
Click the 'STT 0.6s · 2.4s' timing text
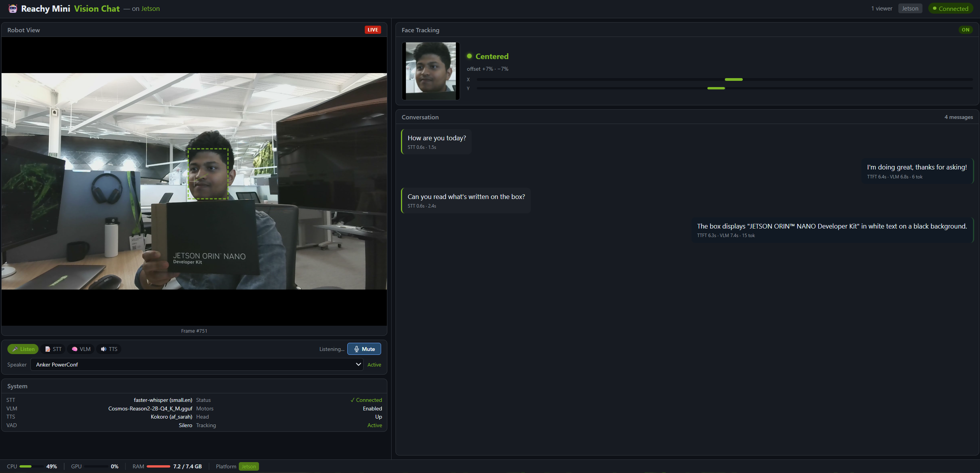422,206
